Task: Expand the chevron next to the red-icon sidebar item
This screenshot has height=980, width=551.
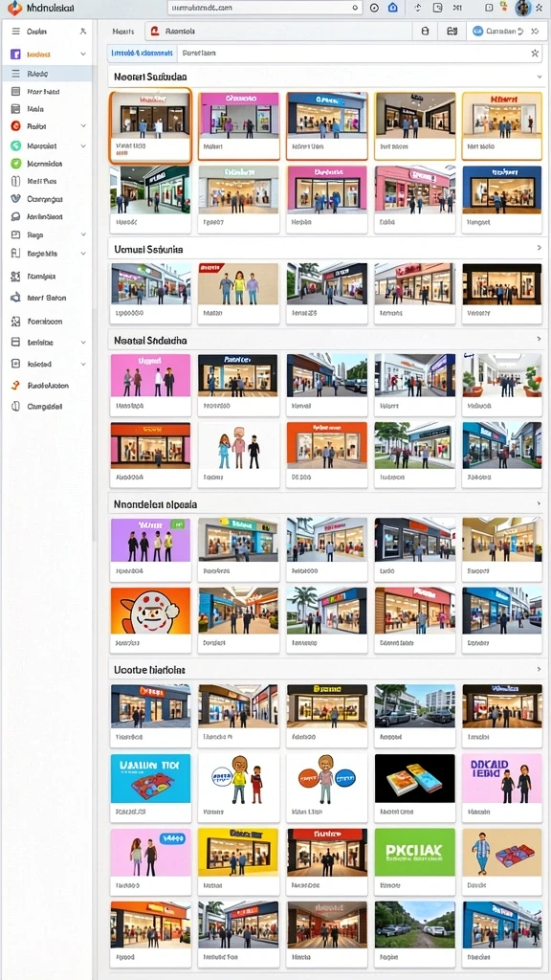Action: click(x=83, y=126)
